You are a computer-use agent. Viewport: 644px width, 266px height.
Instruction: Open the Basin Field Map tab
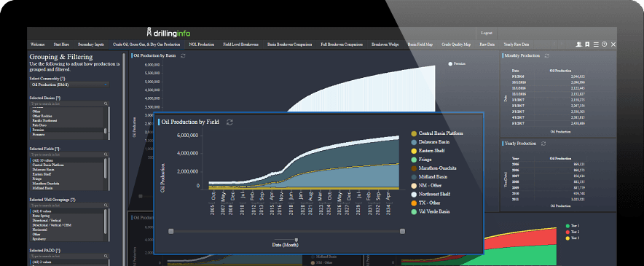pyautogui.click(x=420, y=44)
